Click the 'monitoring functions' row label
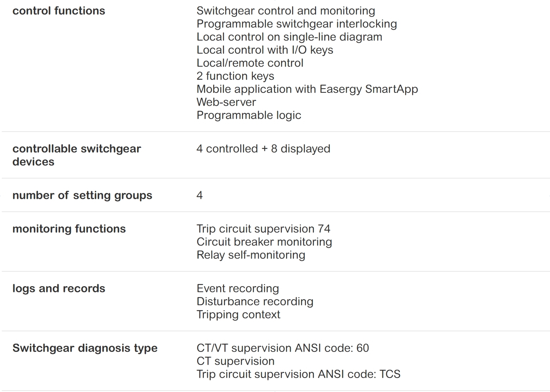 69,229
